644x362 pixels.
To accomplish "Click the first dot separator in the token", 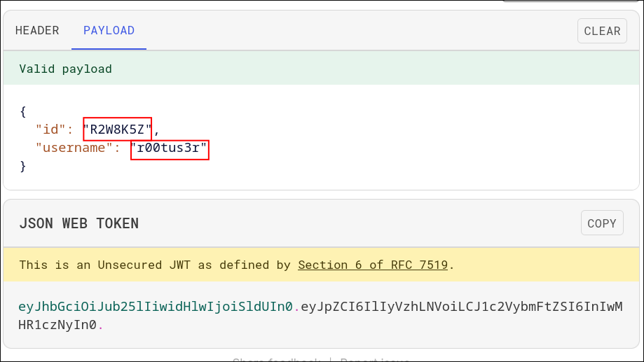I will pyautogui.click(x=296, y=307).
